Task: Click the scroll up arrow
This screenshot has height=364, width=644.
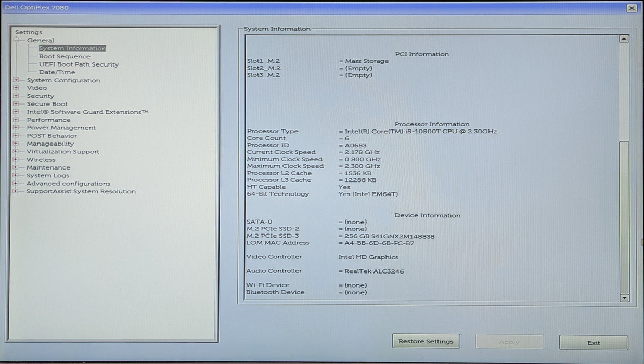Action: coord(624,38)
